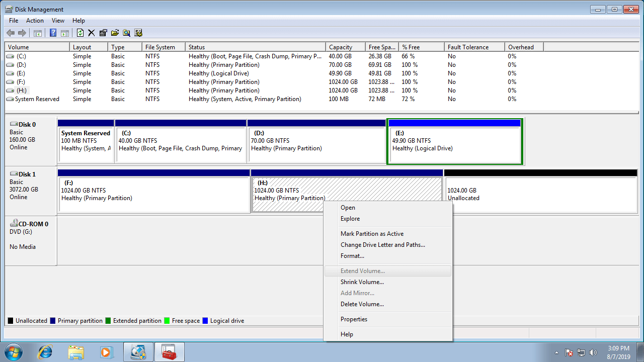Image resolution: width=644 pixels, height=362 pixels.
Task: Click the Refresh toolbar icon
Action: (80, 33)
